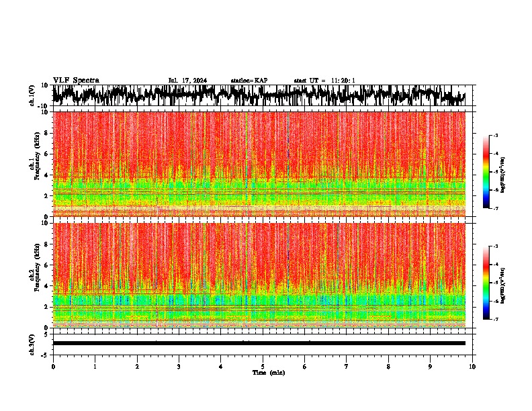Viewport: 532px width, 411px height.
Task: Click the thick black ch.3 voltage trace
Action: point(259,343)
